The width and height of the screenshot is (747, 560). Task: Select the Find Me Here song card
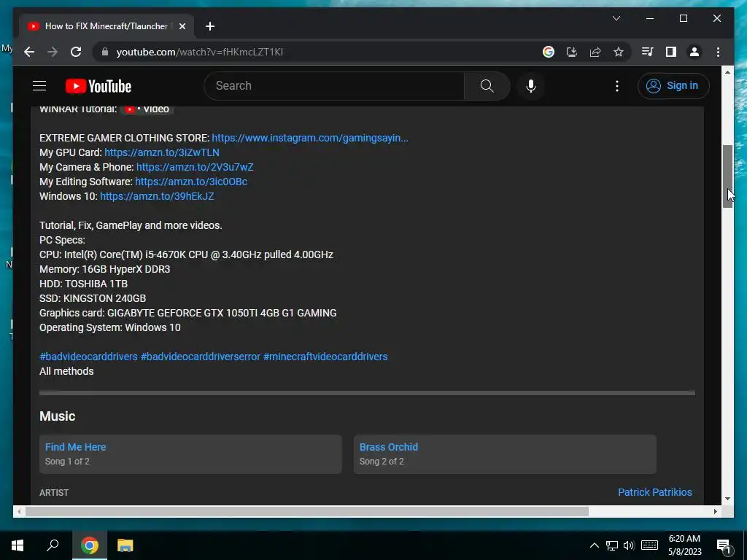190,454
